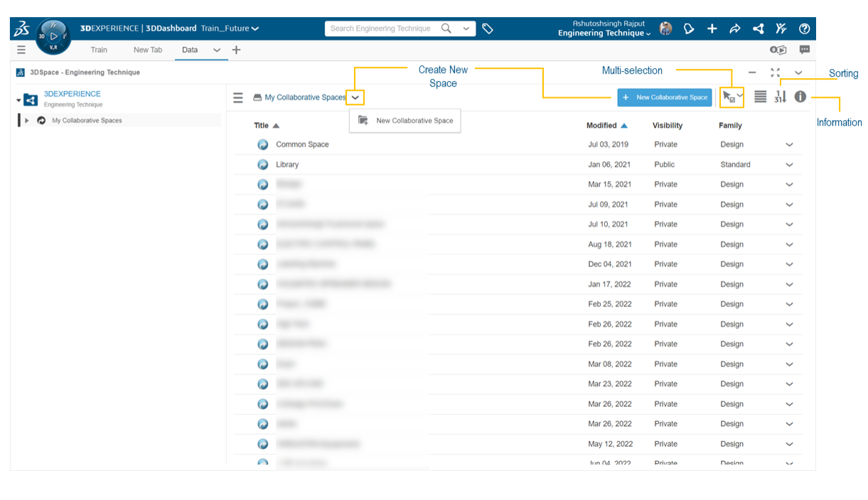The height and width of the screenshot is (500, 868).
Task: Open the help question mark icon
Action: [x=804, y=29]
